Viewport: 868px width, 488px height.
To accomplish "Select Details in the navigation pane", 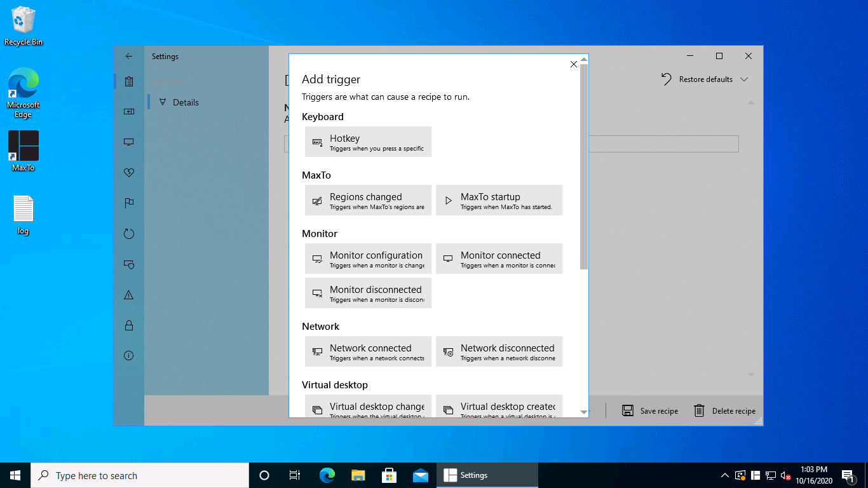I will (186, 102).
